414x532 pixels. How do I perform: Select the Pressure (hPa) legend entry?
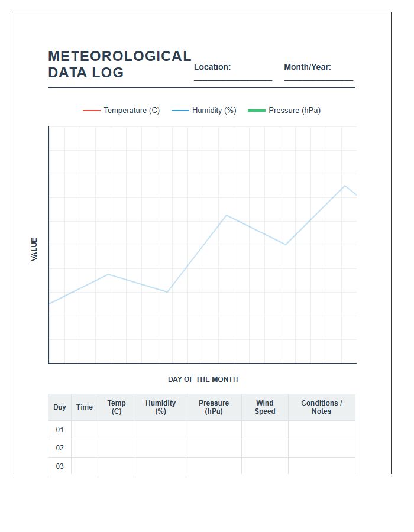tap(284, 111)
